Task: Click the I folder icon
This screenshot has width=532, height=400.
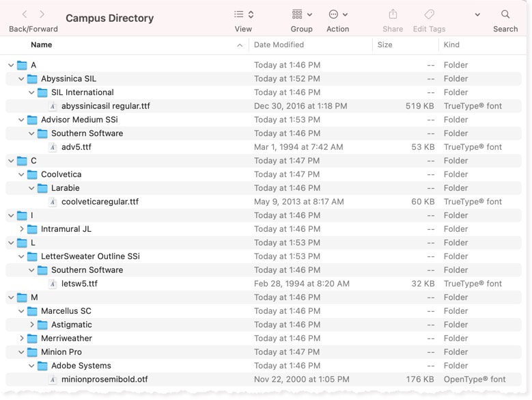Action: (x=22, y=215)
